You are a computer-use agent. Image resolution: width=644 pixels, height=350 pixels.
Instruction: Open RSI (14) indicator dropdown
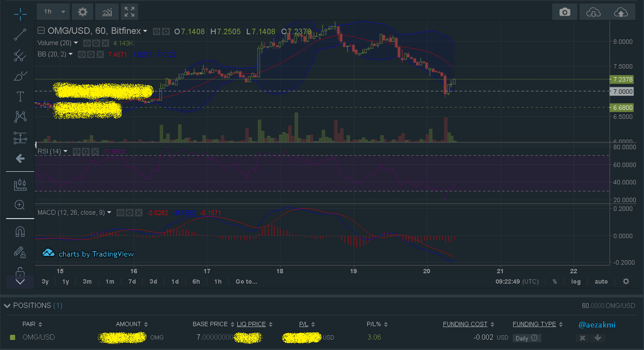point(65,151)
